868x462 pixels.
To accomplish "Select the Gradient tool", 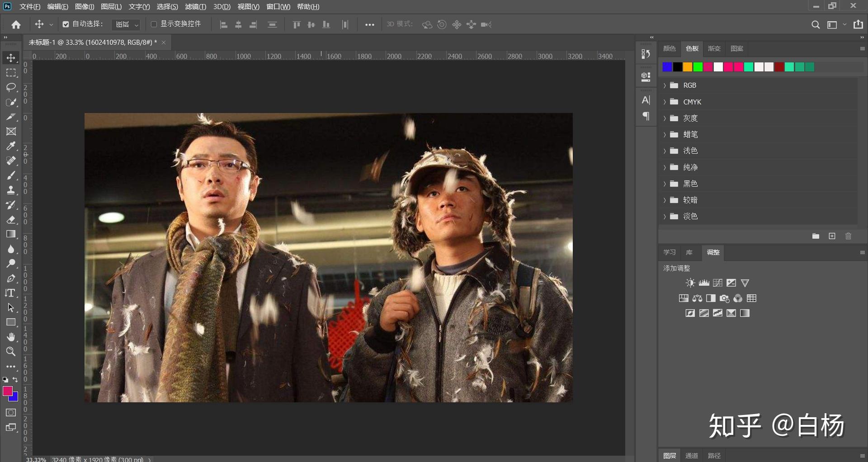I will click(11, 234).
